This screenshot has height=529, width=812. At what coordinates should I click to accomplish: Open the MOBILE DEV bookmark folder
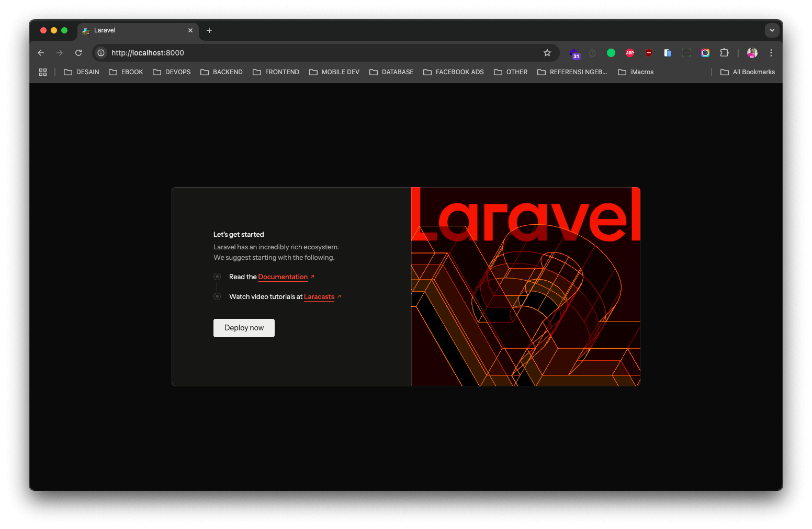334,72
